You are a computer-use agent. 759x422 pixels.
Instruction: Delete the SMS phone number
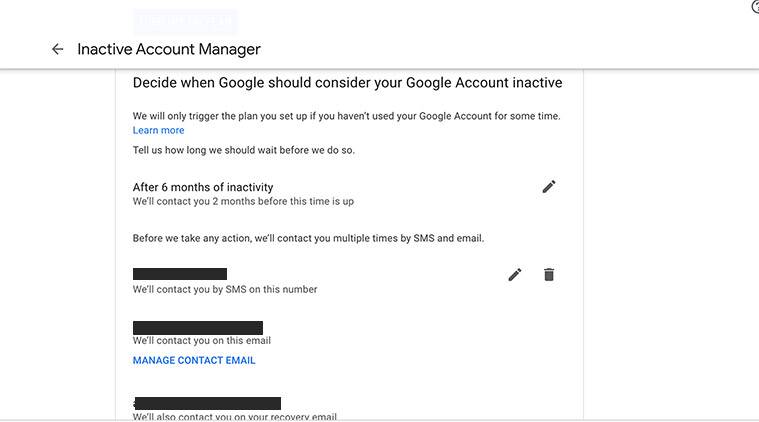pos(548,274)
